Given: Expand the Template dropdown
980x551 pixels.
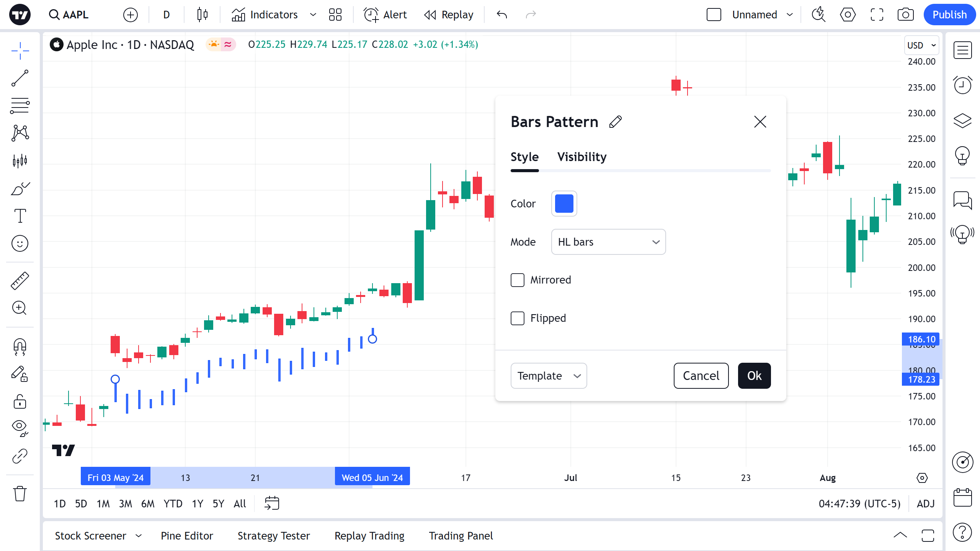Looking at the screenshot, I should (549, 376).
